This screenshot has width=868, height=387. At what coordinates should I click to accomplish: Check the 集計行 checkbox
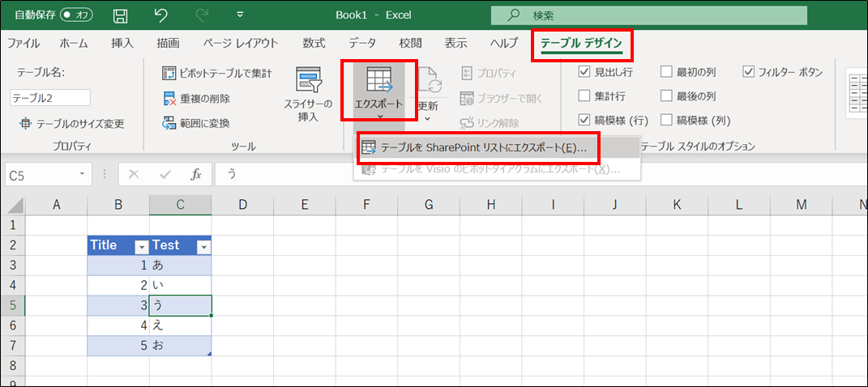coord(584,96)
